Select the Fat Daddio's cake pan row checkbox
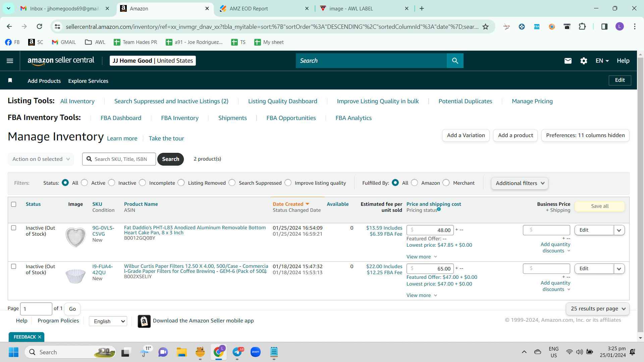The image size is (644, 362). pos(14,228)
